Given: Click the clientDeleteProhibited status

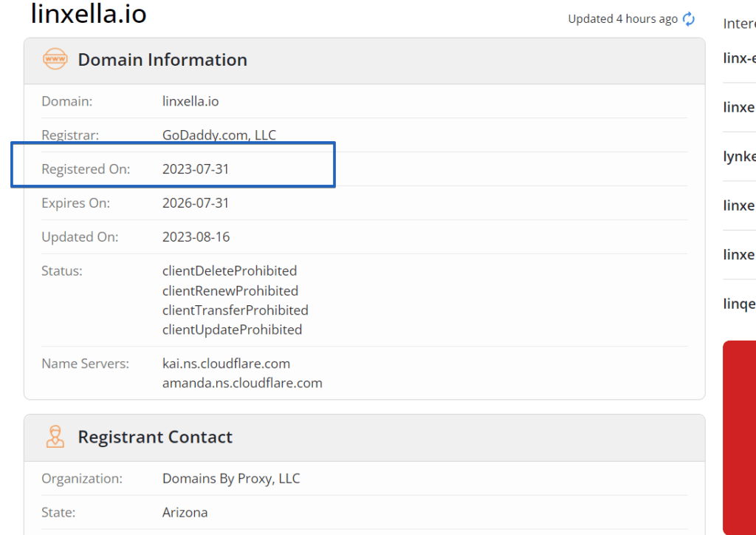Looking at the screenshot, I should [x=230, y=270].
